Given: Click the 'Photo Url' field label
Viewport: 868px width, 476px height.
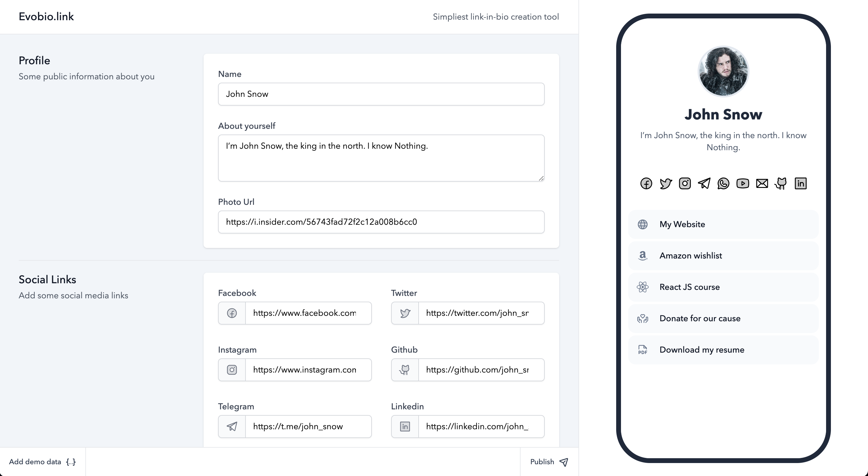Looking at the screenshot, I should pyautogui.click(x=236, y=202).
